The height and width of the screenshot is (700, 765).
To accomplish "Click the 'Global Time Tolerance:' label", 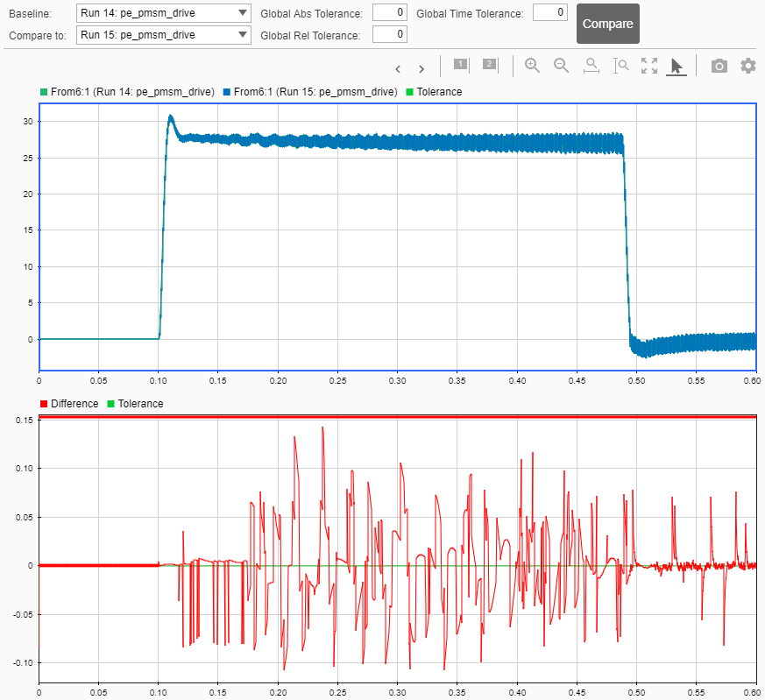I will 470,14.
